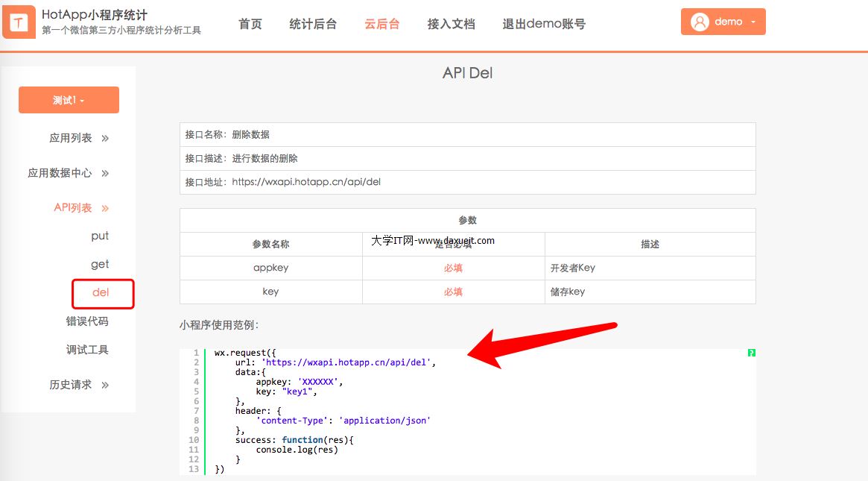
Task: Click the demo user avatar icon
Action: (700, 22)
